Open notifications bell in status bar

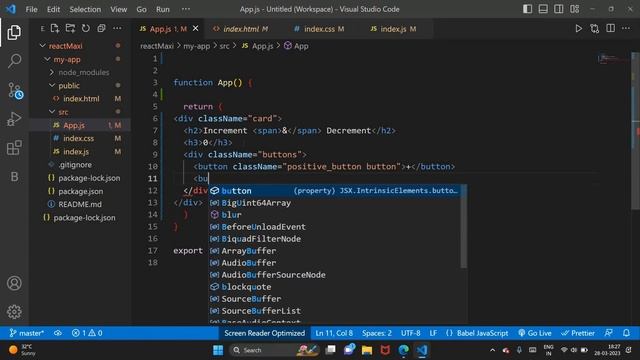[x=626, y=333]
